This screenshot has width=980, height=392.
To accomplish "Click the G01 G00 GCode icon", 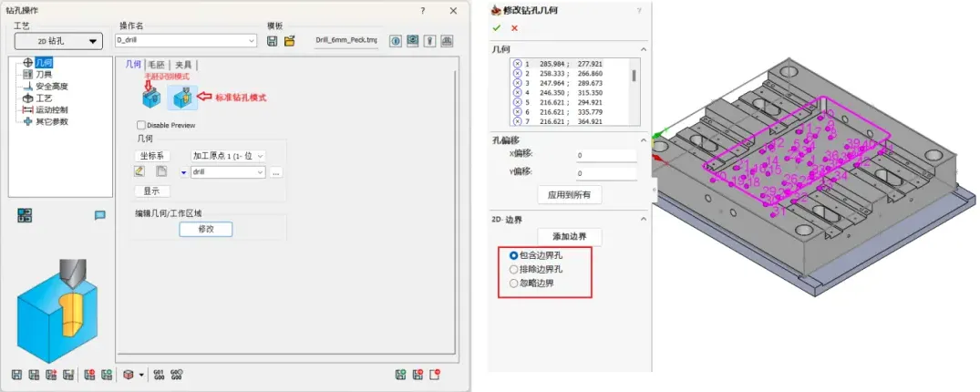I will coord(159,374).
